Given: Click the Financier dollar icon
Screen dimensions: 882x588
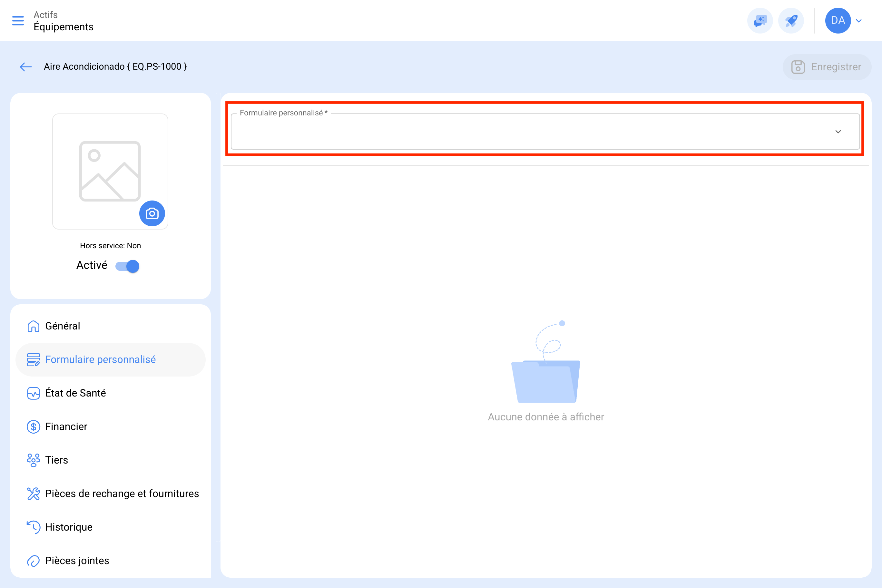Looking at the screenshot, I should point(34,427).
